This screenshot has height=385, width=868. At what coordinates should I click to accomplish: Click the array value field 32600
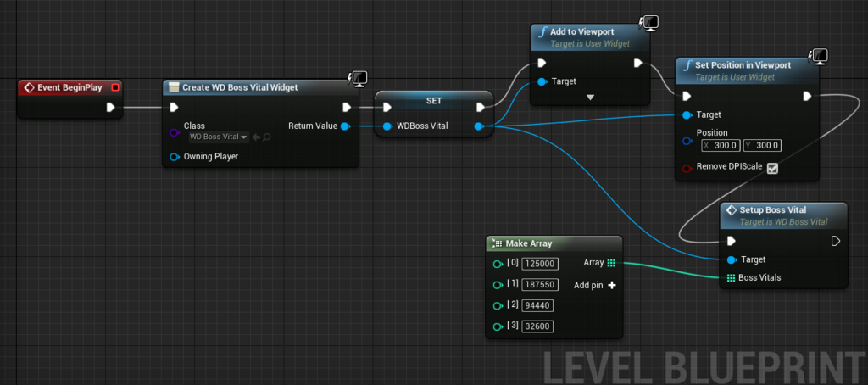pyautogui.click(x=537, y=326)
